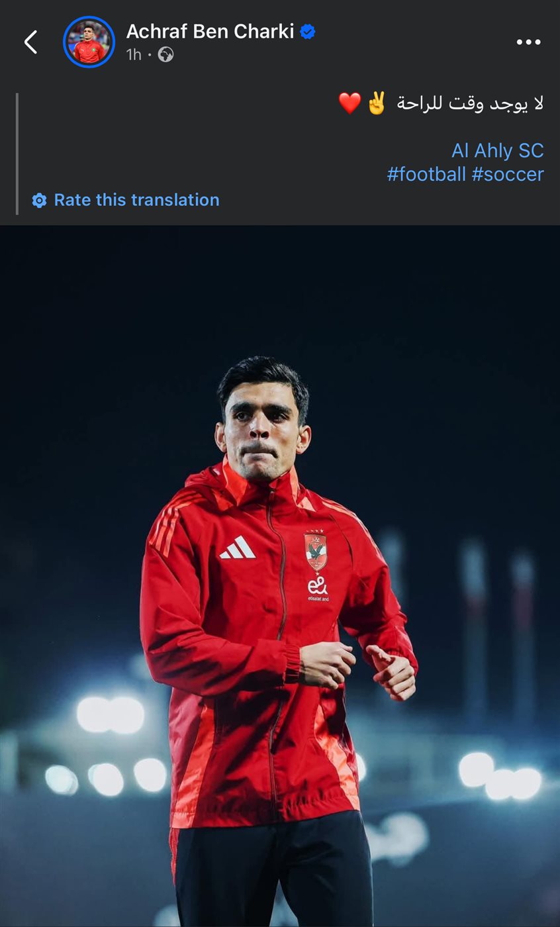
Task: Tap the gear icon beside Rate this translation
Action: coord(40,201)
